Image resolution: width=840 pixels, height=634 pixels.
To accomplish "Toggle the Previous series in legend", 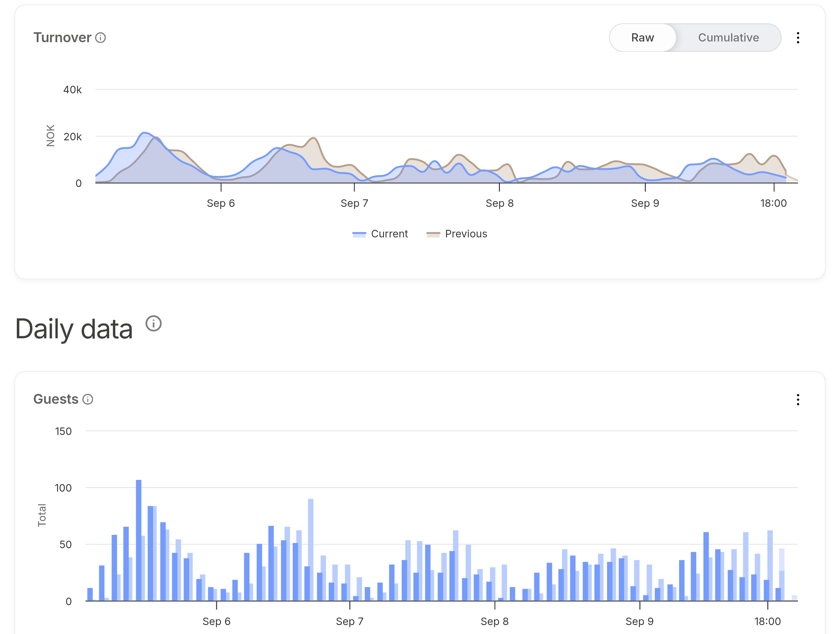I will click(x=456, y=234).
